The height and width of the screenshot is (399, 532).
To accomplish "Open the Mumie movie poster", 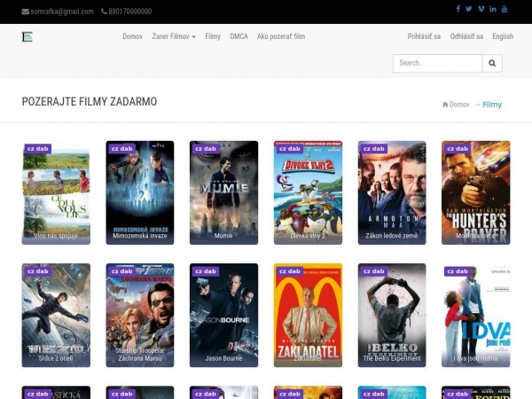I will [223, 192].
